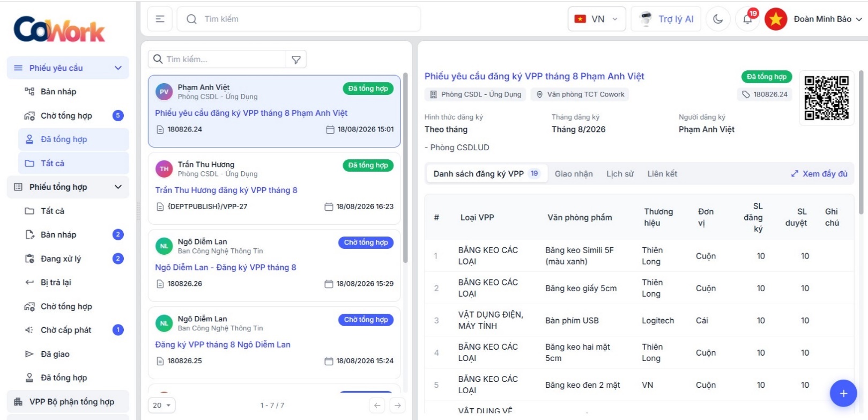Click the PV avatar on Phạm Anh Việt card
The width and height of the screenshot is (868, 420).
coord(164,92)
